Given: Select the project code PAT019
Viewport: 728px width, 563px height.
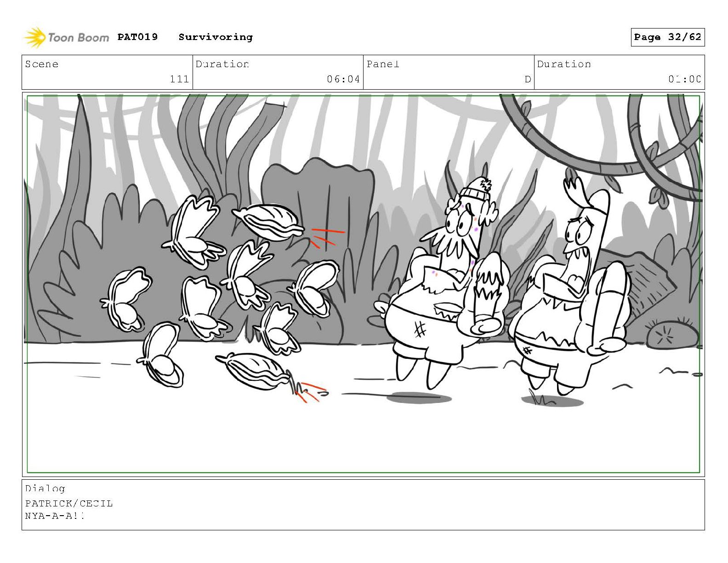Looking at the screenshot, I should click(137, 37).
